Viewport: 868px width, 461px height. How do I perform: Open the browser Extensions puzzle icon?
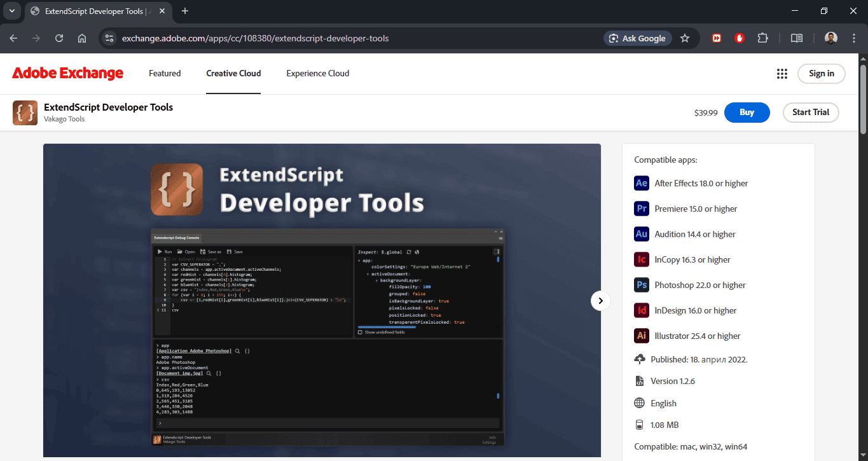click(762, 38)
